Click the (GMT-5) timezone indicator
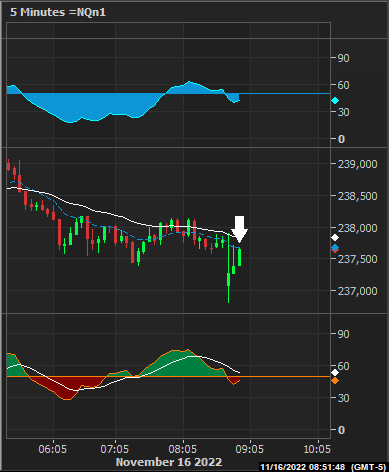This screenshot has width=389, height=472. pos(368,467)
